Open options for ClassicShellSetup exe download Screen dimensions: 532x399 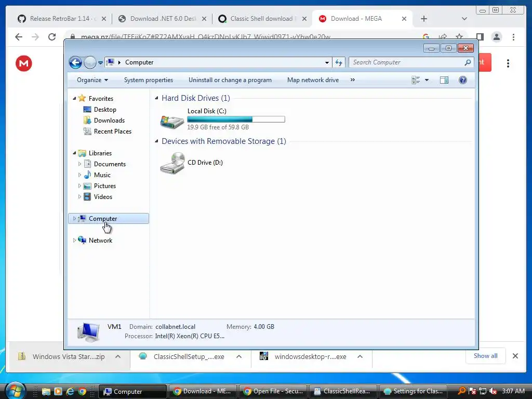pos(239,356)
